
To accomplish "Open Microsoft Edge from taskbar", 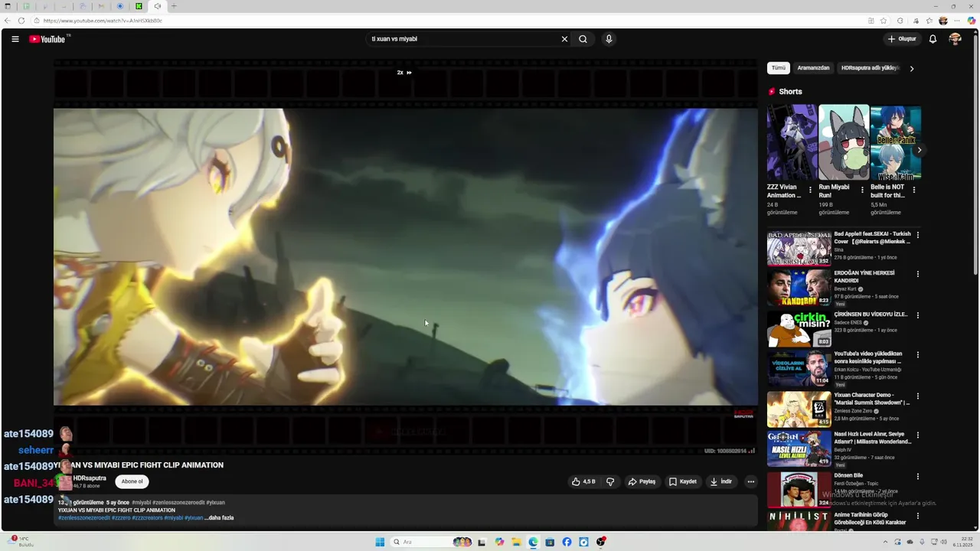I will 534,542.
